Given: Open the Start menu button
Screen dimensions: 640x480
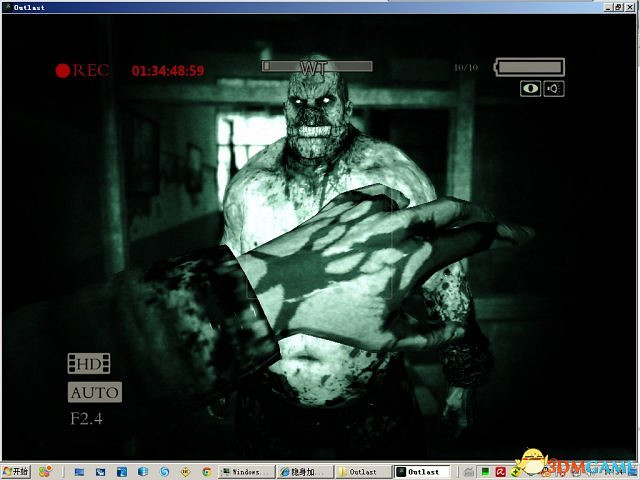Looking at the screenshot, I should click(x=16, y=472).
